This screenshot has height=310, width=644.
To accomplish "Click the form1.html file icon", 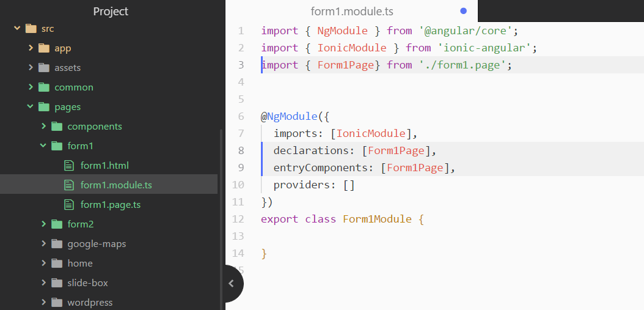I will coord(70,165).
